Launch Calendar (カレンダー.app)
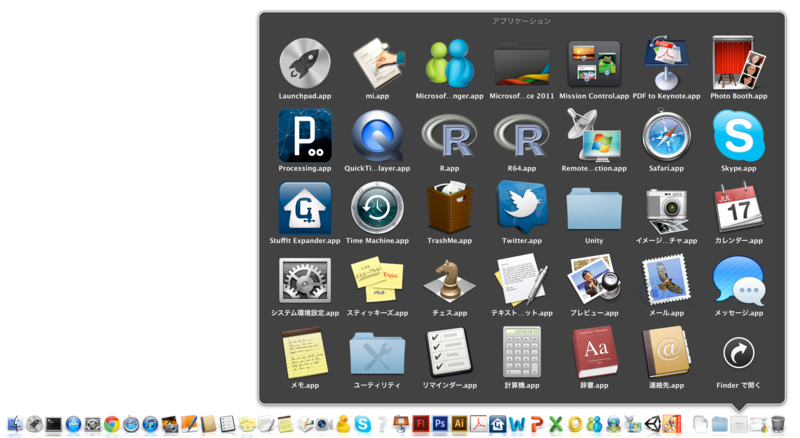Image resolution: width=800 pixels, height=438 pixels. point(739,207)
